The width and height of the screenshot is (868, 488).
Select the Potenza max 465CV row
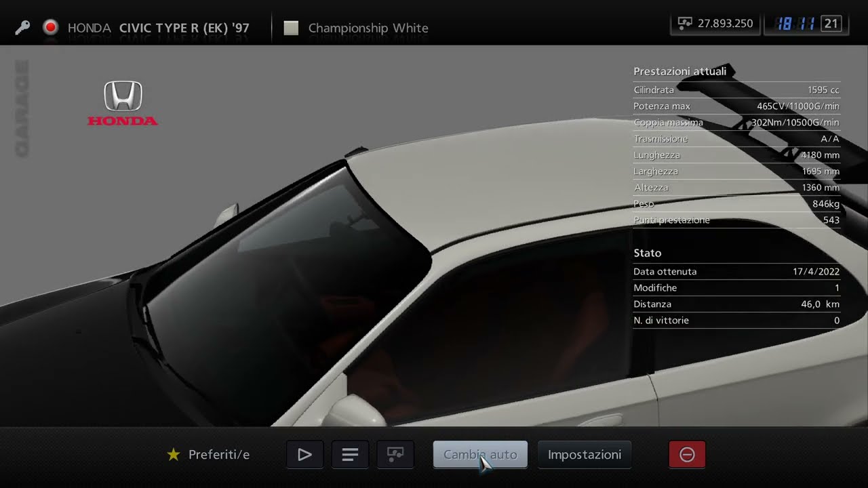pos(736,106)
